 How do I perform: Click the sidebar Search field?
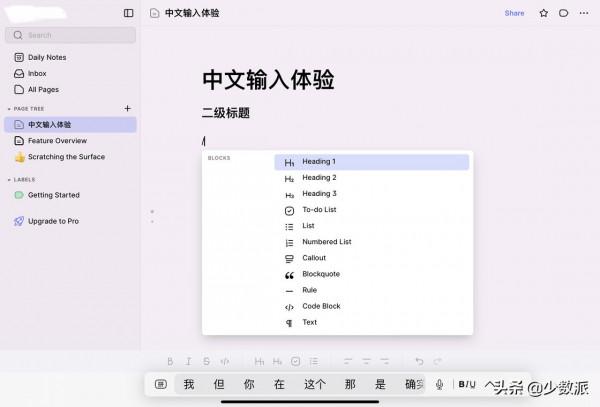click(x=70, y=35)
